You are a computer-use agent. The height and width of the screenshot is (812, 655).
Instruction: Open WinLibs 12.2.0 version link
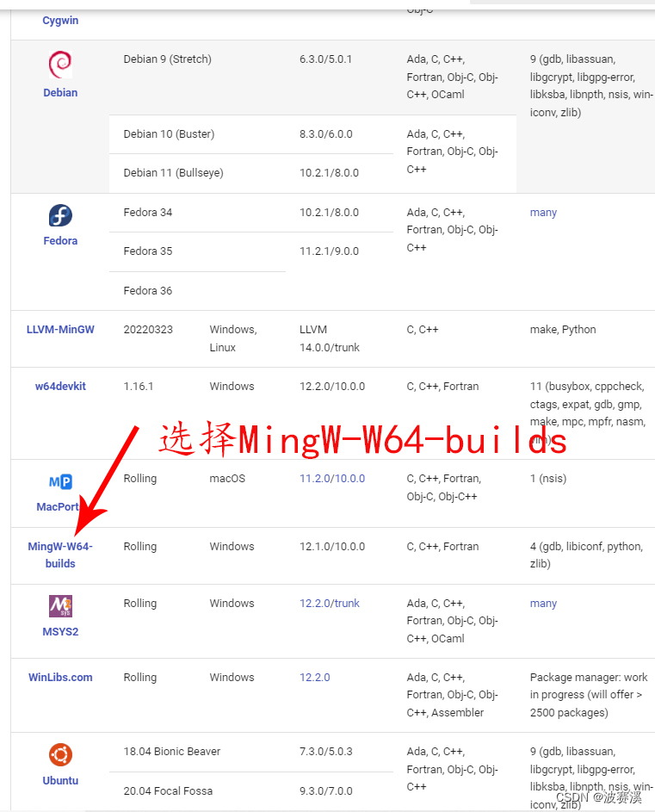coord(314,678)
